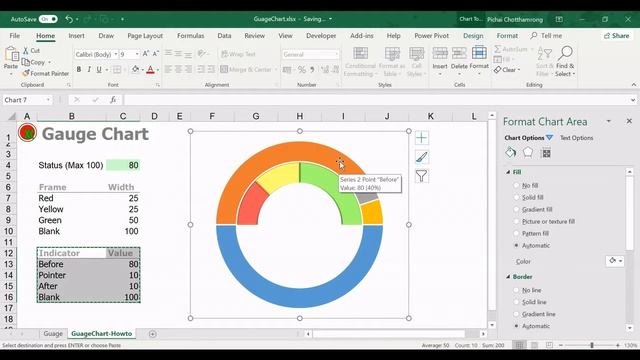The height and width of the screenshot is (360, 640).
Task: Toggle AutoSave switch
Action: [x=48, y=19]
